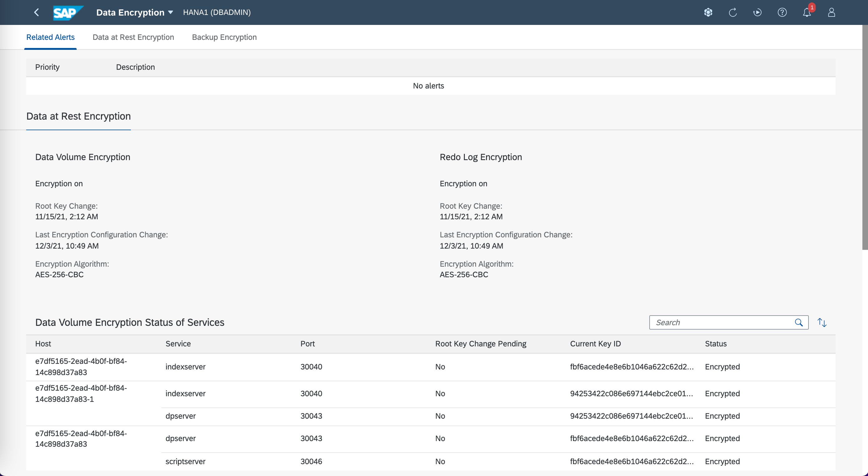Viewport: 868px width, 476px height.
Task: Click the vertical page scrollbar
Action: click(x=865, y=135)
